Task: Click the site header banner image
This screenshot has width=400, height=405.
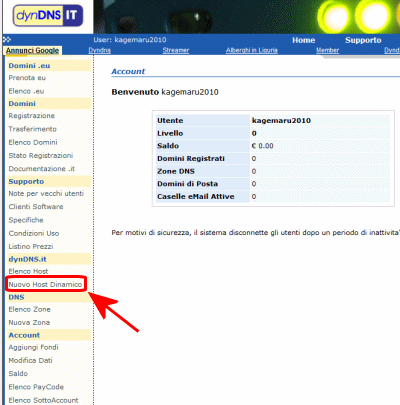Action: pos(246,17)
